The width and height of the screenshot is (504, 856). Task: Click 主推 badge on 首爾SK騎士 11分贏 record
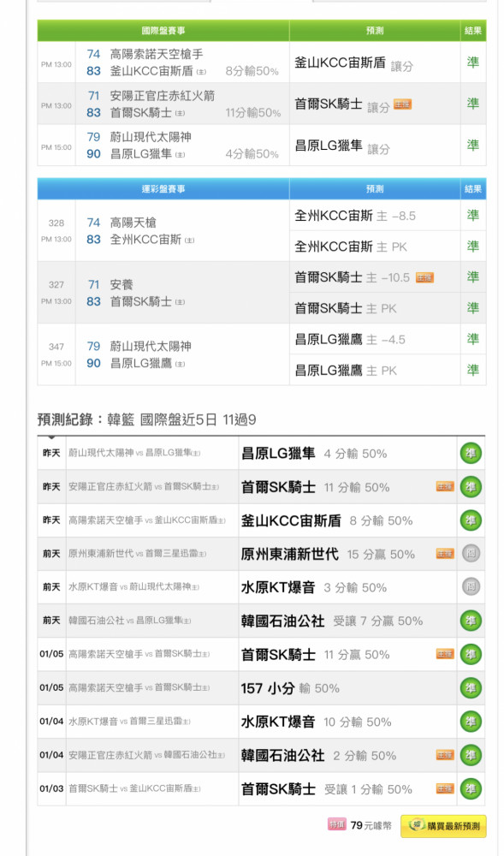coord(445,653)
